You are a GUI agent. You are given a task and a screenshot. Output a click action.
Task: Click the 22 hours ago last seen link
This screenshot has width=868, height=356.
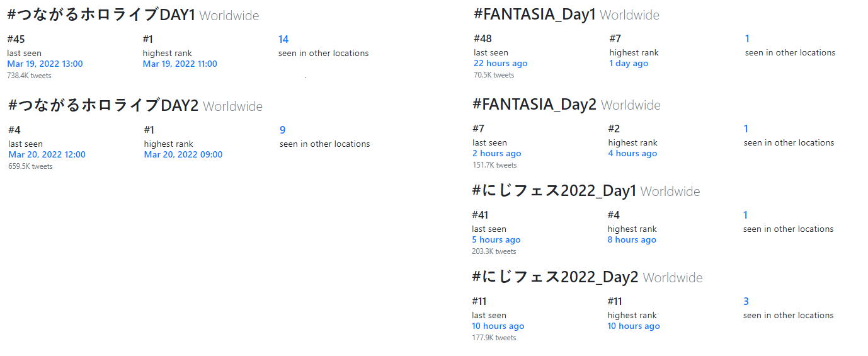[501, 63]
